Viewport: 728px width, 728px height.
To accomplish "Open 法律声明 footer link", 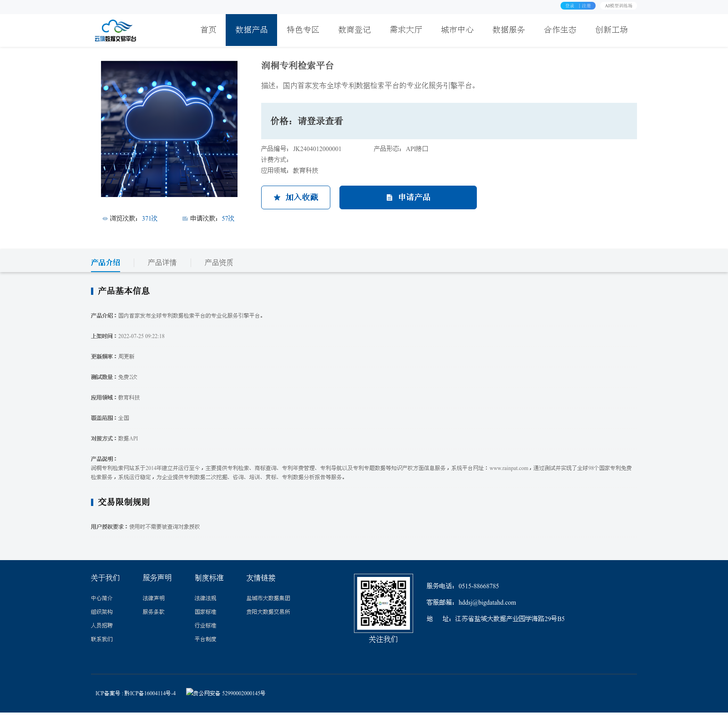I will (x=154, y=598).
